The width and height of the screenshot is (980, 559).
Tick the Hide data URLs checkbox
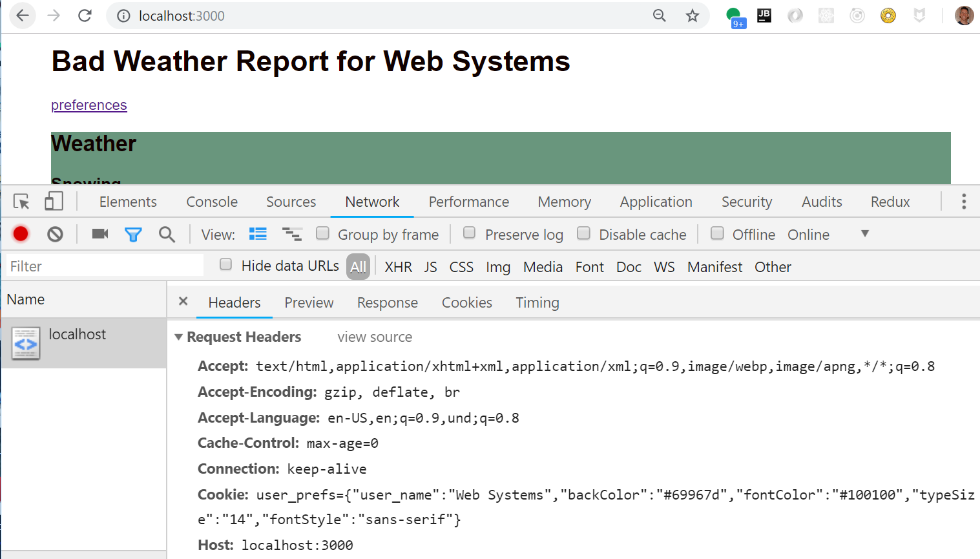(x=225, y=264)
